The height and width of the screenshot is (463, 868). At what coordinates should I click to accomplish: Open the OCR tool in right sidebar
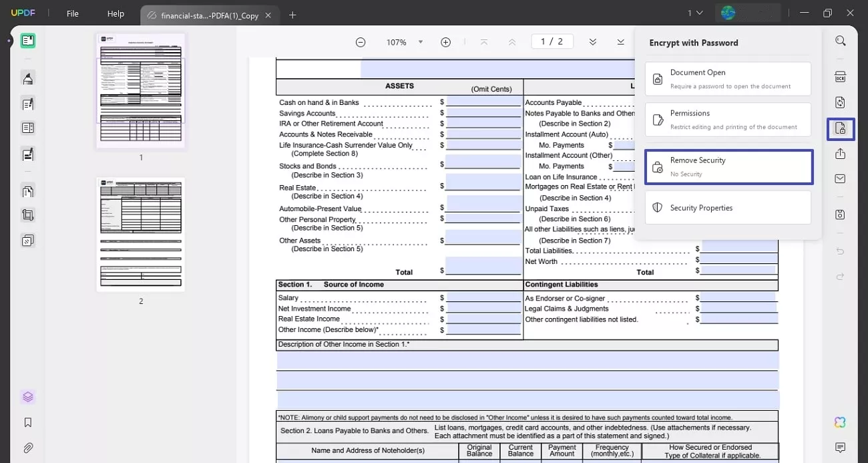(840, 77)
